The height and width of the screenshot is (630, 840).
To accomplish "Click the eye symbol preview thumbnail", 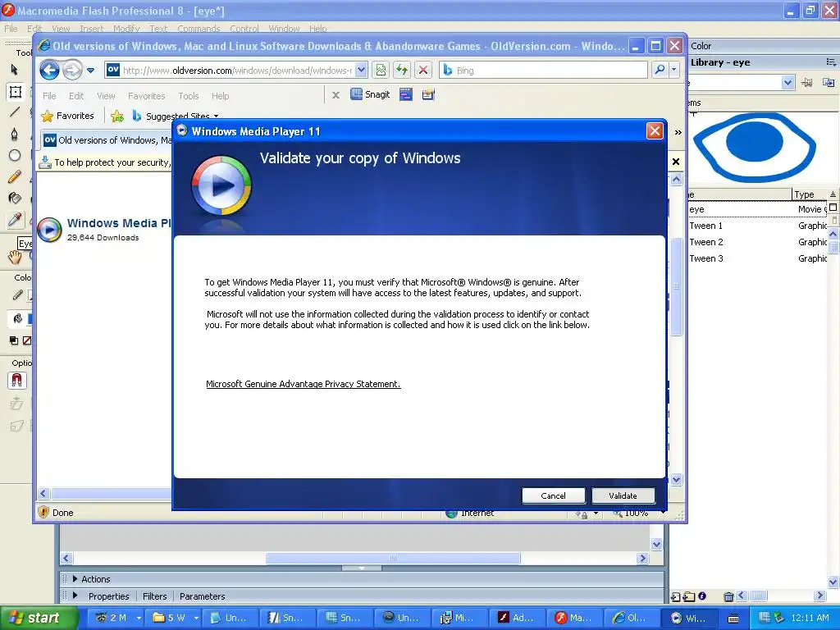I will 755,146.
